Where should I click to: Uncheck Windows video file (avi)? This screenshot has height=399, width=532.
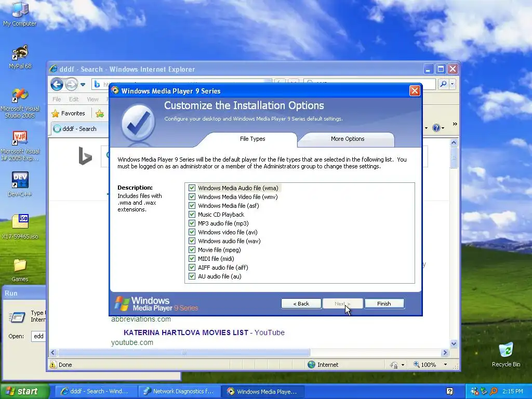tap(192, 232)
